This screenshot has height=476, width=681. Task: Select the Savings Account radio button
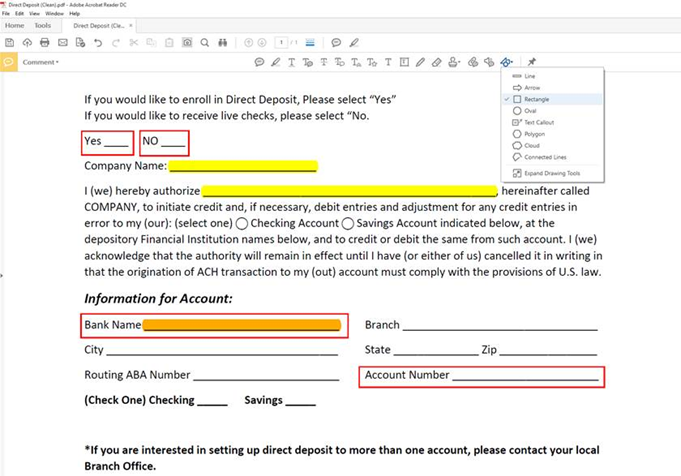coord(347,224)
